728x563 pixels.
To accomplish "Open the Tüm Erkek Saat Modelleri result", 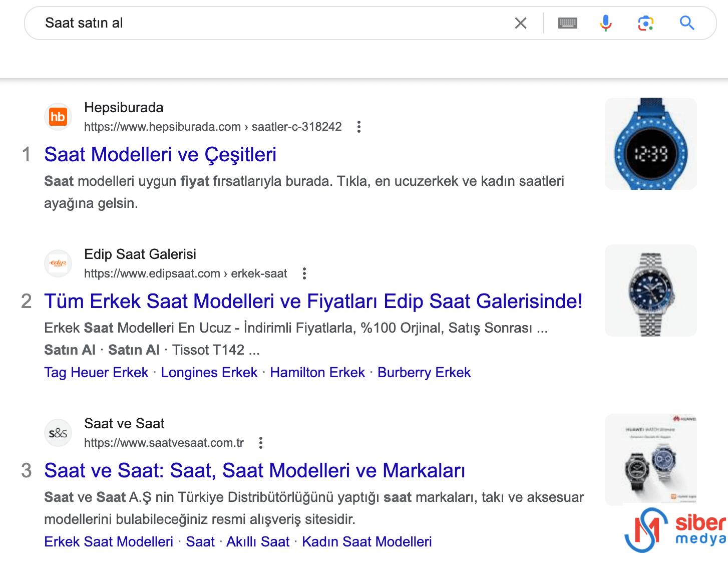I will click(x=313, y=301).
